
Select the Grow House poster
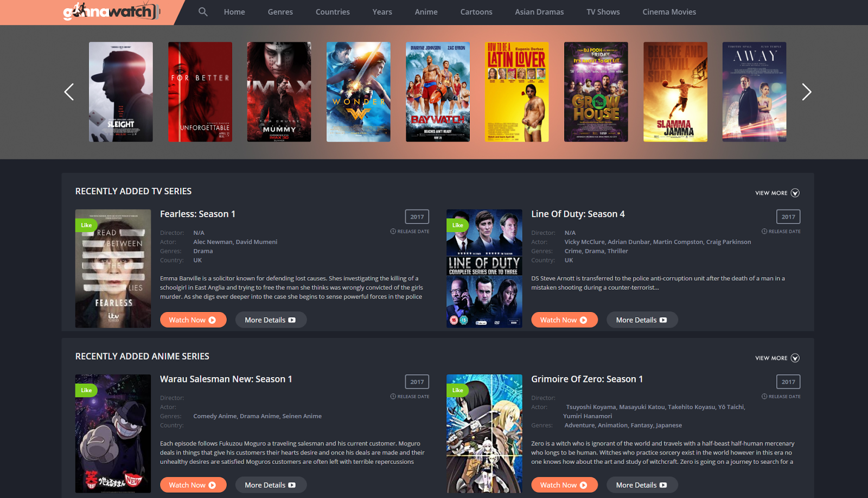coord(596,92)
